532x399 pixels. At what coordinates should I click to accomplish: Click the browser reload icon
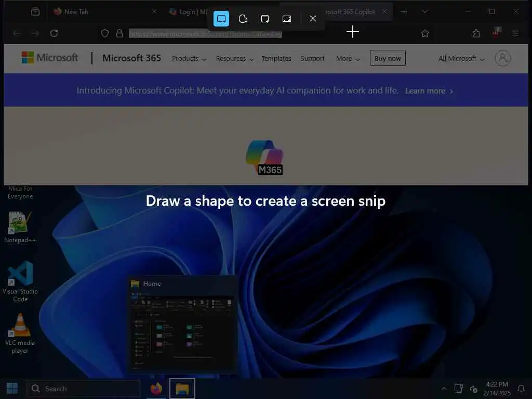tap(54, 33)
